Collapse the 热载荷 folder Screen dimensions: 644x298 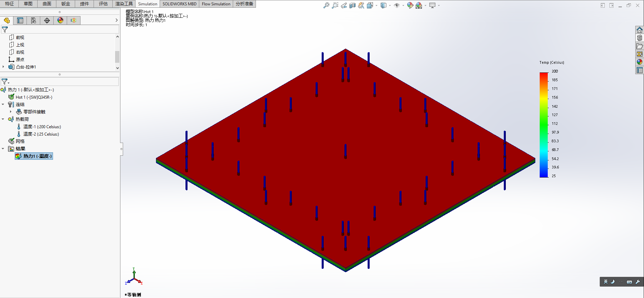[x=3, y=119]
